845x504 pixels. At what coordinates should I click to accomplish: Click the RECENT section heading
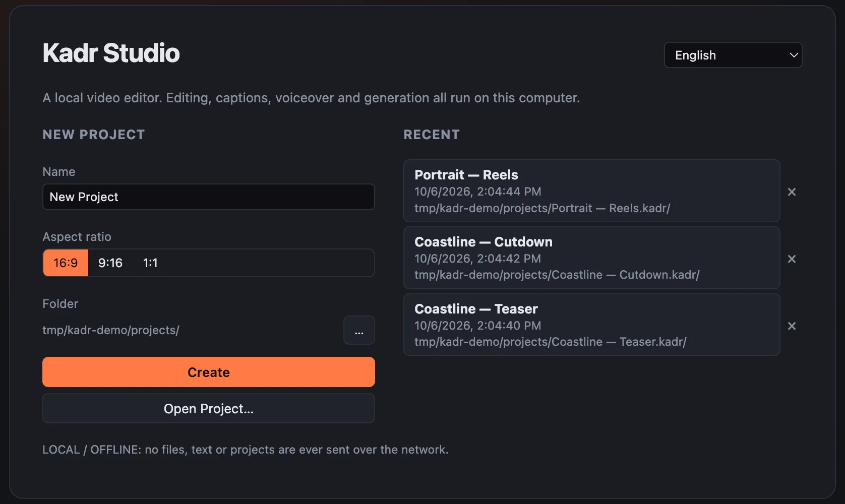click(432, 135)
